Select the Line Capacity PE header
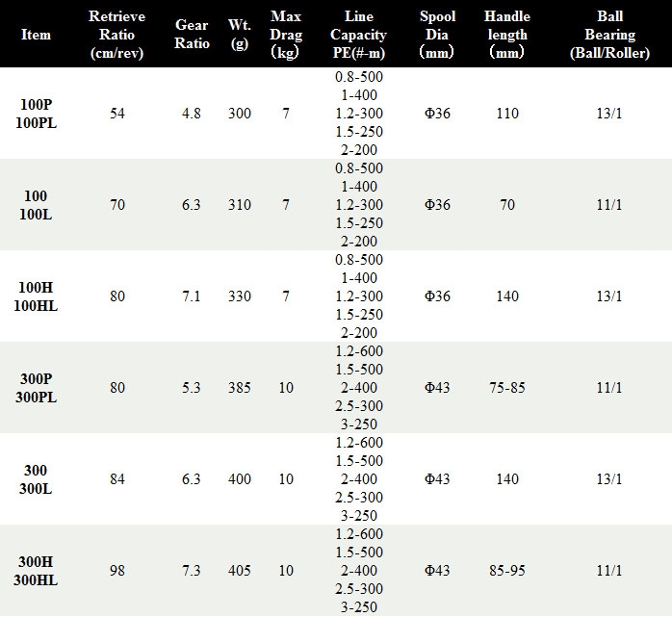The image size is (672, 617). click(x=359, y=35)
